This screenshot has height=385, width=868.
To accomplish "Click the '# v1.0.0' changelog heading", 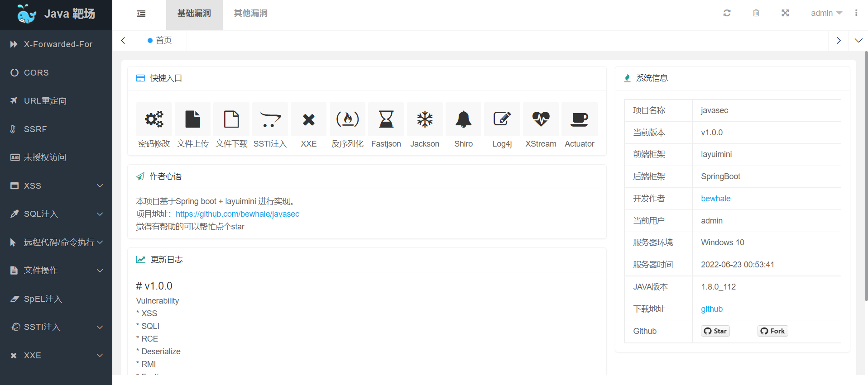I will (154, 286).
